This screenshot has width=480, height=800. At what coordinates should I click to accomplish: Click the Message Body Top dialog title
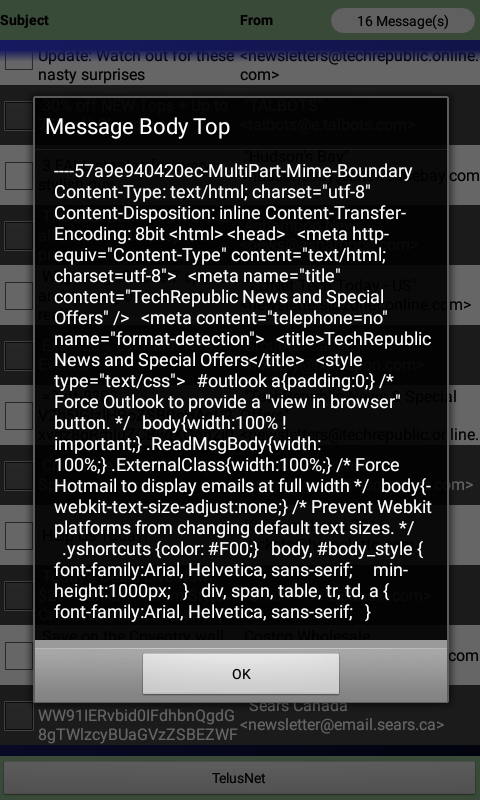(x=138, y=127)
